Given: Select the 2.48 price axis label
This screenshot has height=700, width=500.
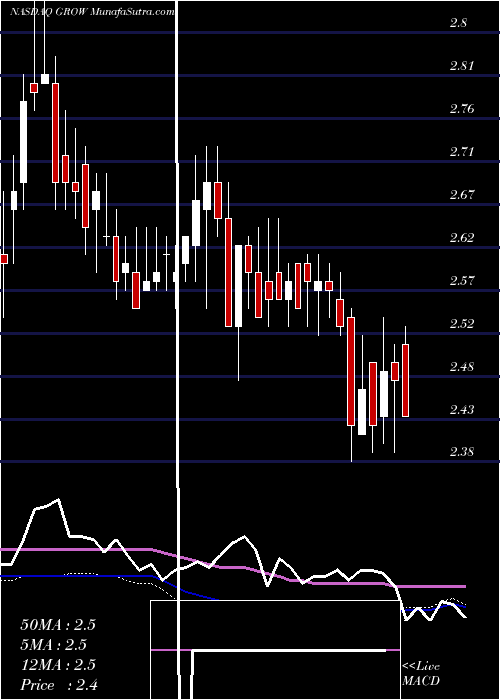Looking at the screenshot, I should [461, 367].
